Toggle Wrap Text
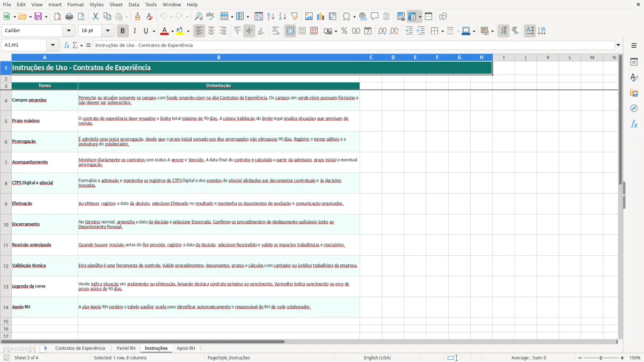The image size is (644, 362). pyautogui.click(x=276, y=31)
